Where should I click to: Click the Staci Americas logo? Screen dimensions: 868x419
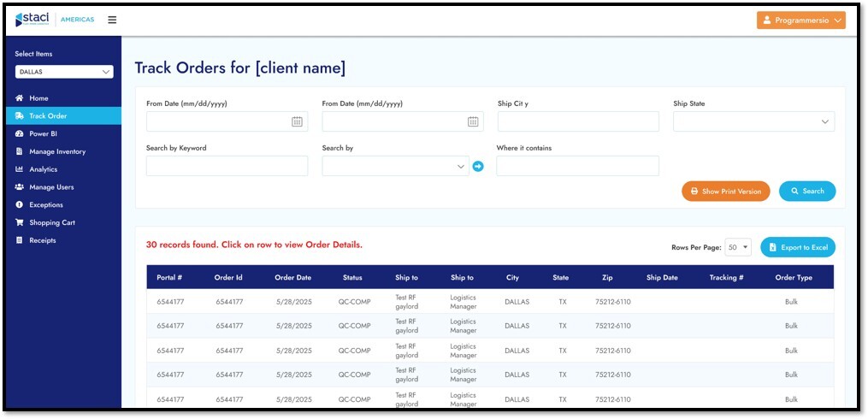pyautogui.click(x=55, y=20)
